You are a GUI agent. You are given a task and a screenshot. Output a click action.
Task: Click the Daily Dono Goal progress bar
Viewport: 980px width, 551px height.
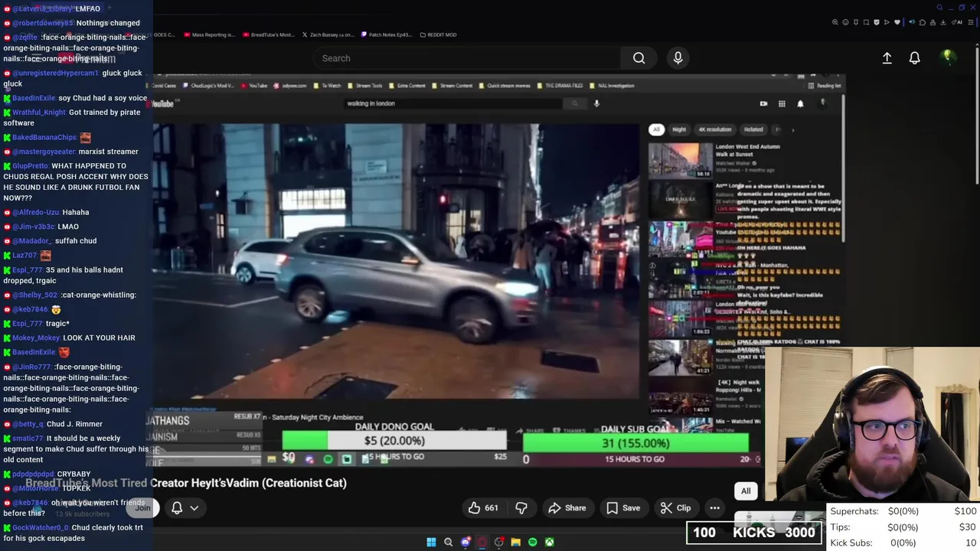point(394,441)
